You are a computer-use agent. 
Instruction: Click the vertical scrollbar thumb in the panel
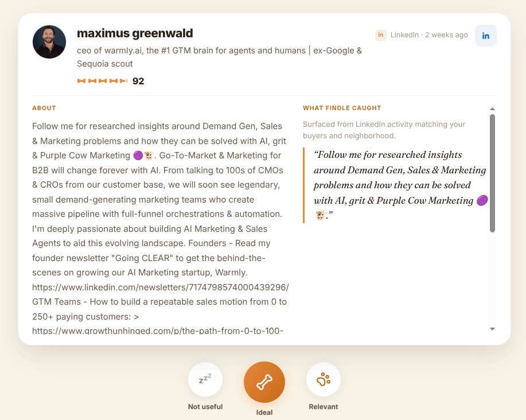492,173
